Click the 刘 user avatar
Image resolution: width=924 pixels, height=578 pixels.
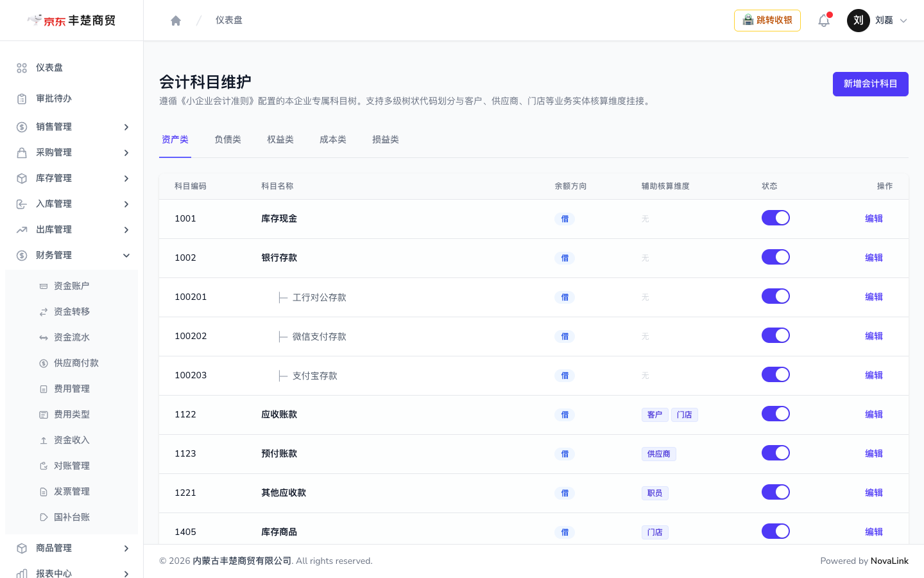859,21
